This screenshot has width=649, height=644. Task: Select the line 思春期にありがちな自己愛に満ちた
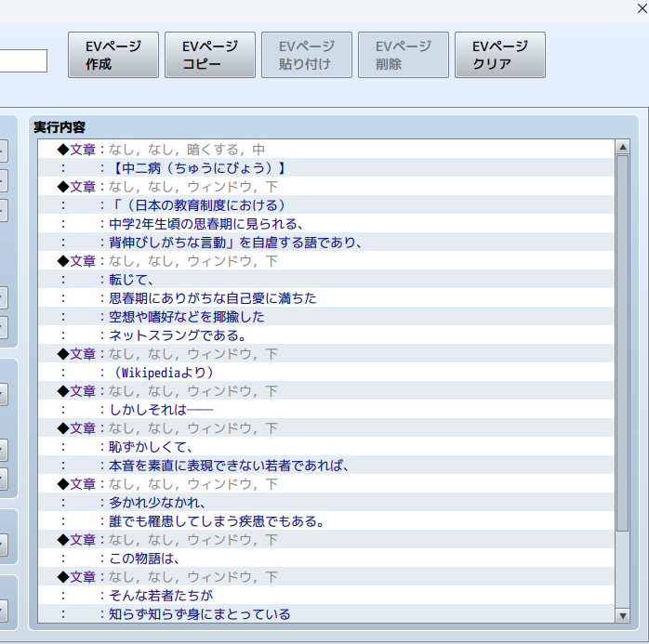[x=325, y=298]
